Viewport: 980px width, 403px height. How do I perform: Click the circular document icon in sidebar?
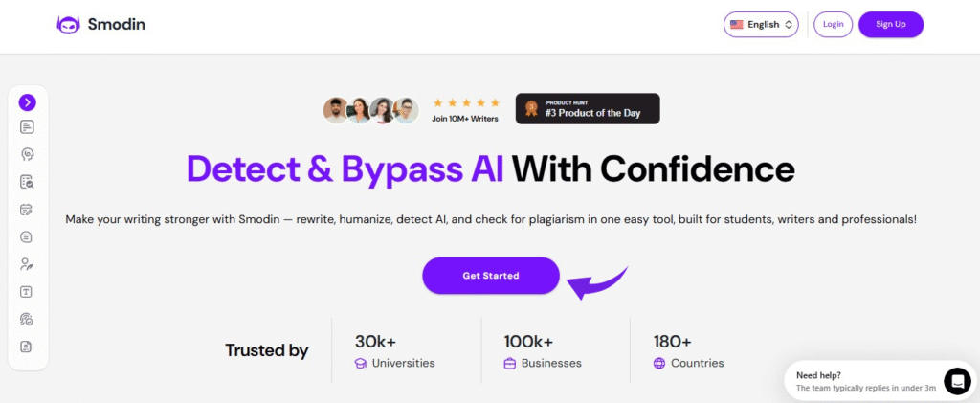(x=27, y=236)
